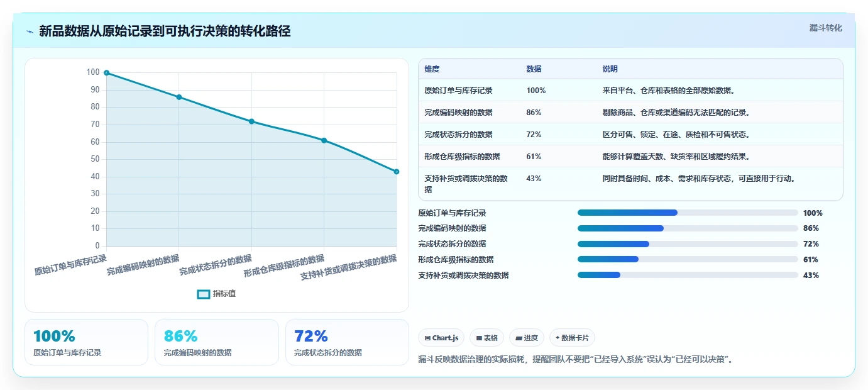Click the chart data point at 72

251,121
